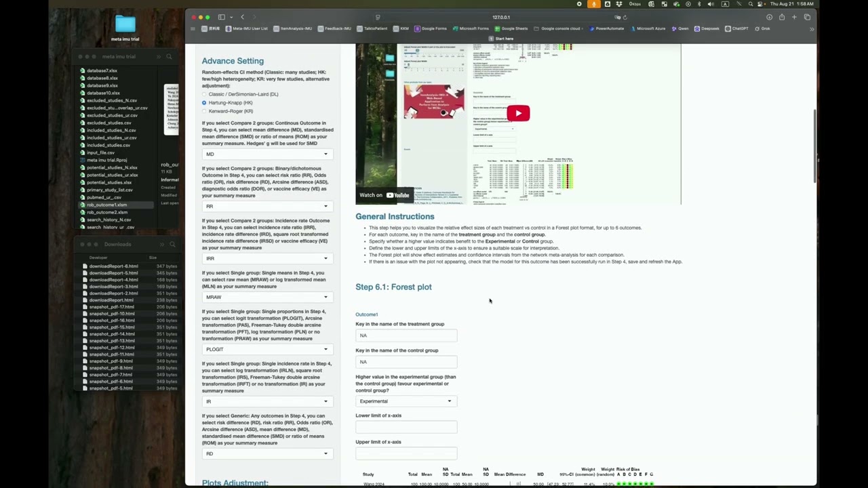Search in meta imu trial Finder window
Viewport: 868px width, 488px height.
169,57
